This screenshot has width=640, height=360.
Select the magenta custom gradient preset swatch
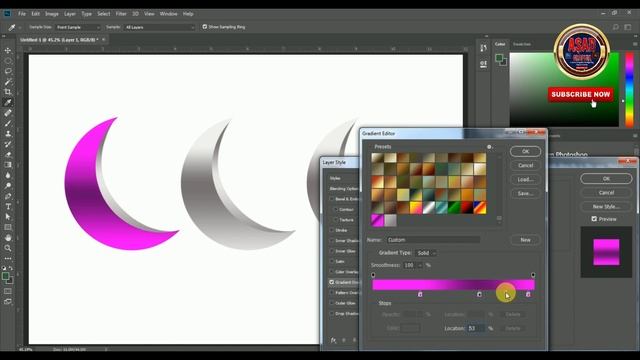378,220
